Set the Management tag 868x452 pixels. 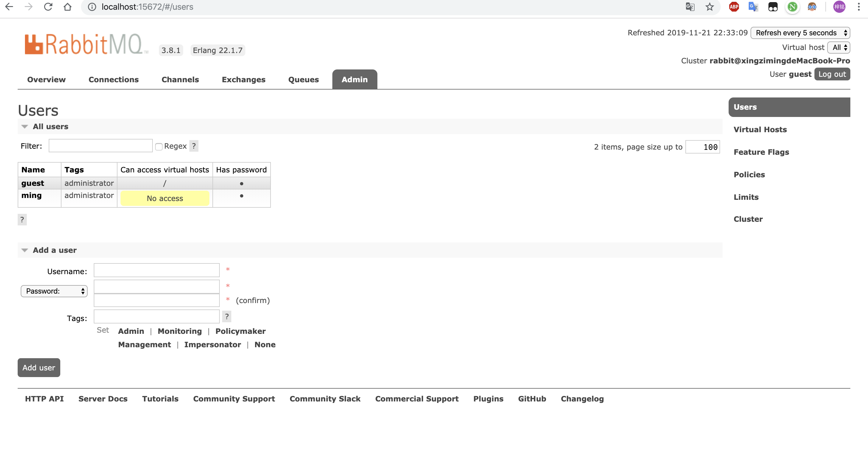point(145,345)
